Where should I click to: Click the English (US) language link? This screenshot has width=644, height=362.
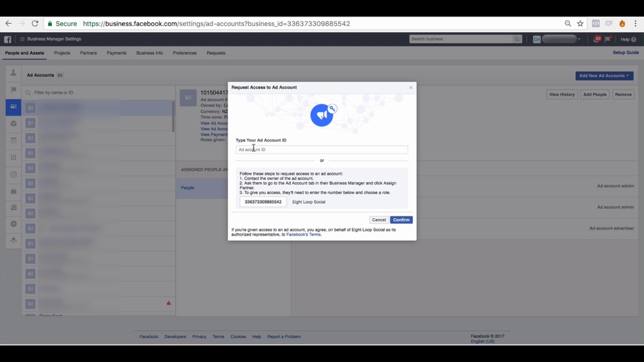pos(482,341)
